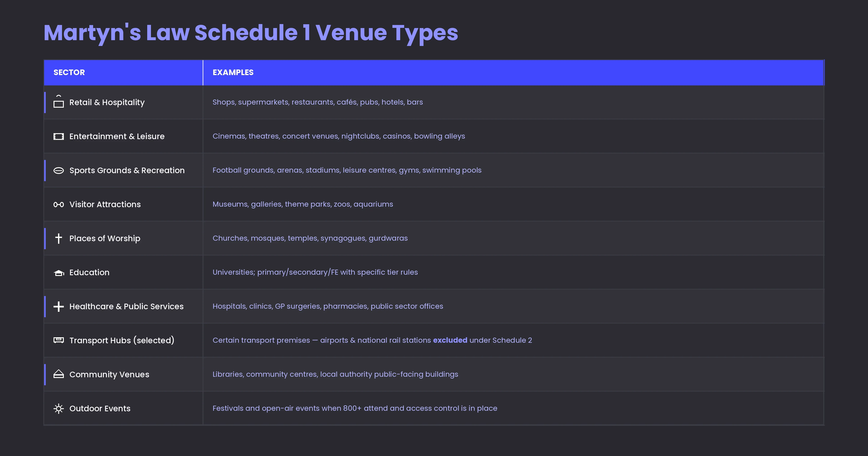Click the examples text starting Hospitals, clinics
Screen dimensions: 868x456
pos(327,306)
